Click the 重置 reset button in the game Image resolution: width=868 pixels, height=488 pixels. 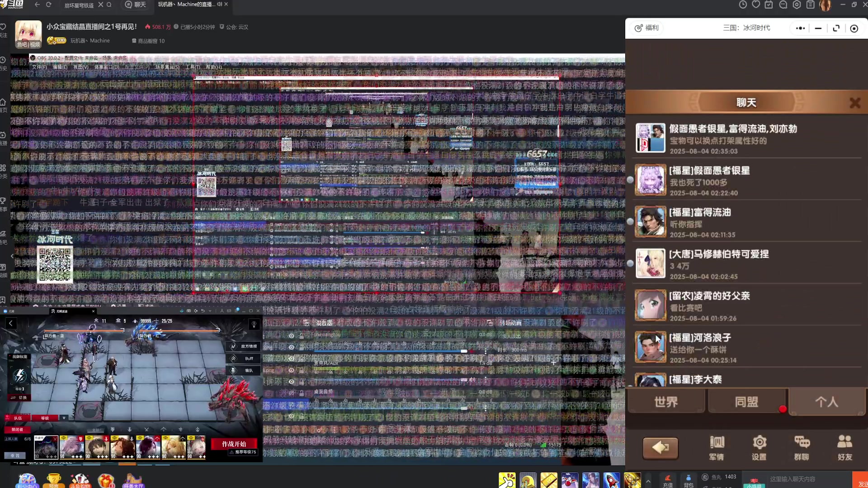[x=15, y=456]
